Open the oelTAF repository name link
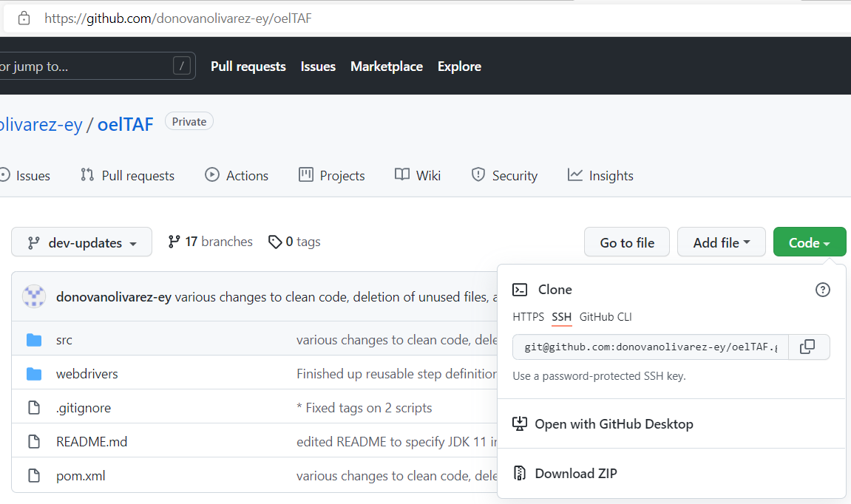851x504 pixels. [126, 124]
